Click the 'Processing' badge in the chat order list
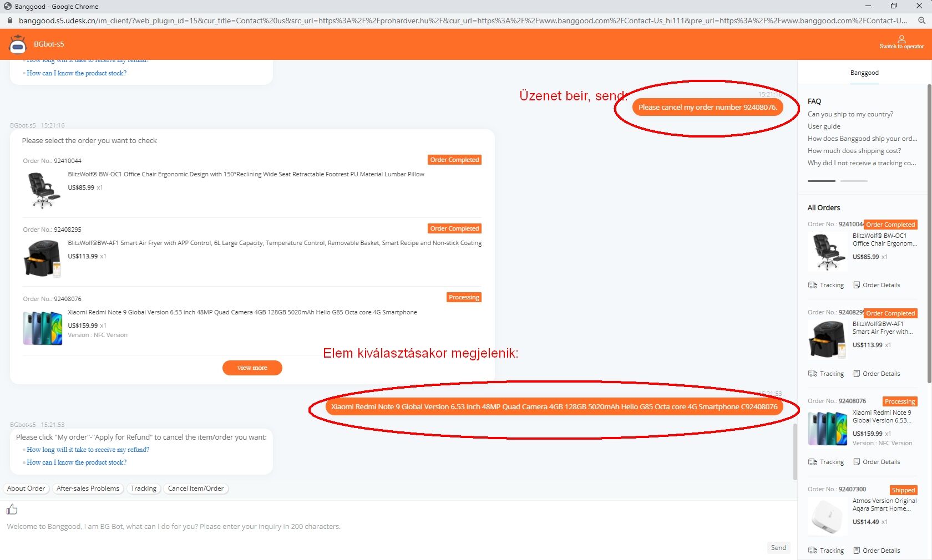Viewport: 932px width, 560px height. click(464, 297)
